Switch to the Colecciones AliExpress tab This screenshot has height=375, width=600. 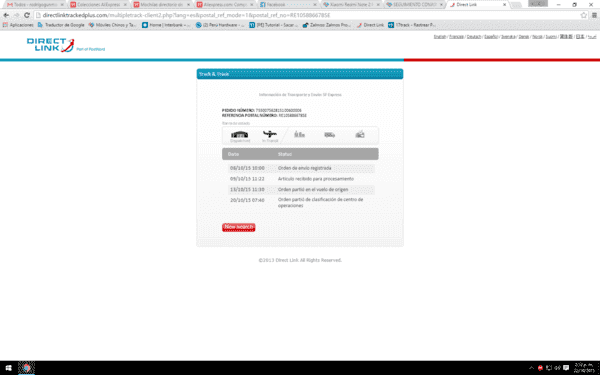[x=98, y=5]
